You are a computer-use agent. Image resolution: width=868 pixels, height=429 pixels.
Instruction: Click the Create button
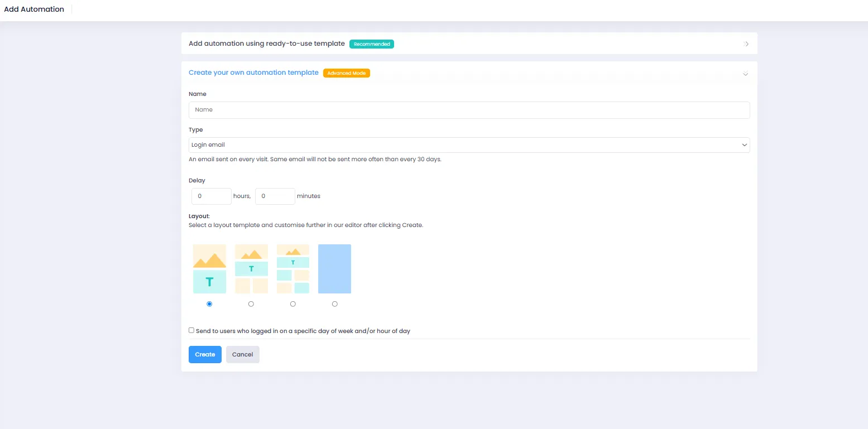(x=205, y=355)
